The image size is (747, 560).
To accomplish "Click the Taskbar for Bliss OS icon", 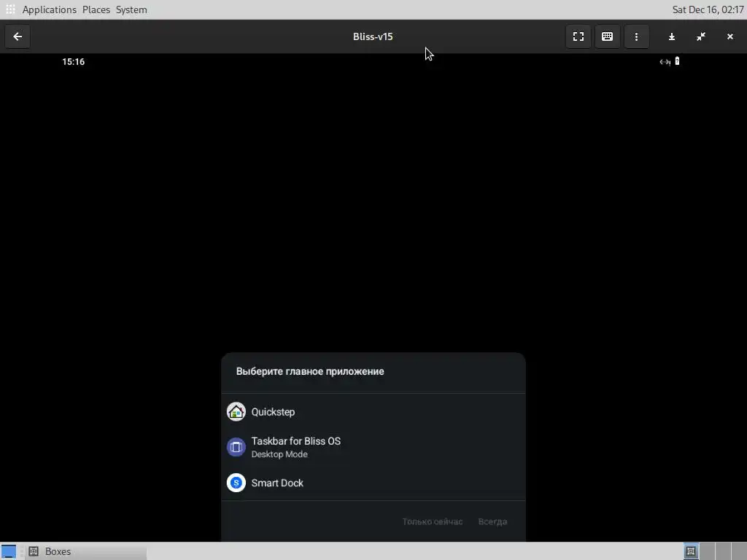I will (x=236, y=447).
